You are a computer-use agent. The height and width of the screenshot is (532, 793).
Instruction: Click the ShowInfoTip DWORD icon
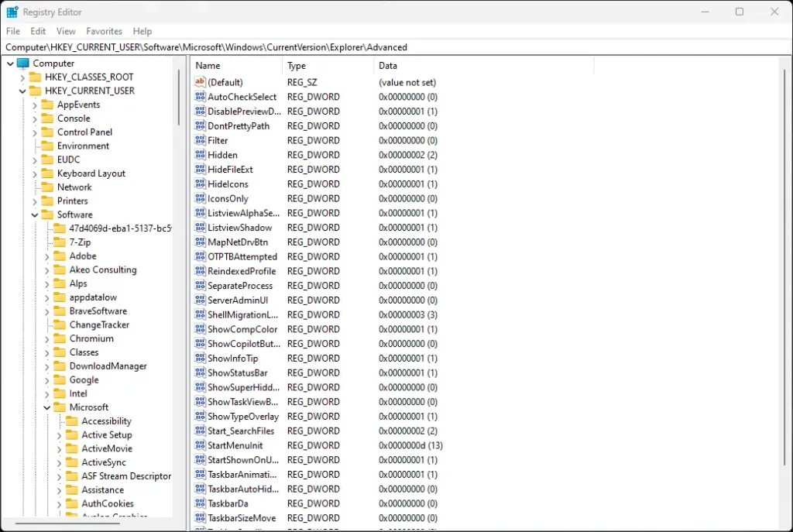pyautogui.click(x=201, y=358)
